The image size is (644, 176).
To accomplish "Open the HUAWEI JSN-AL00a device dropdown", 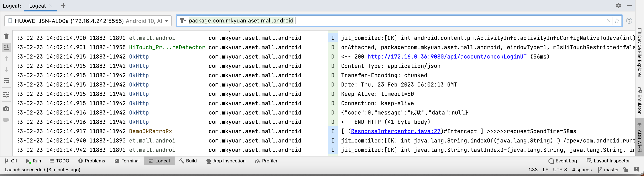I will 88,21.
